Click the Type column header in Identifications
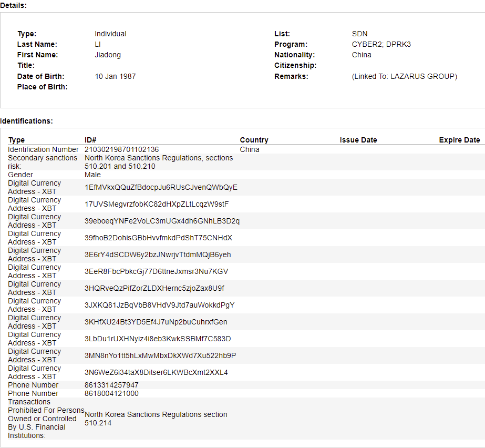Screen dimensions: 485x448 16,140
